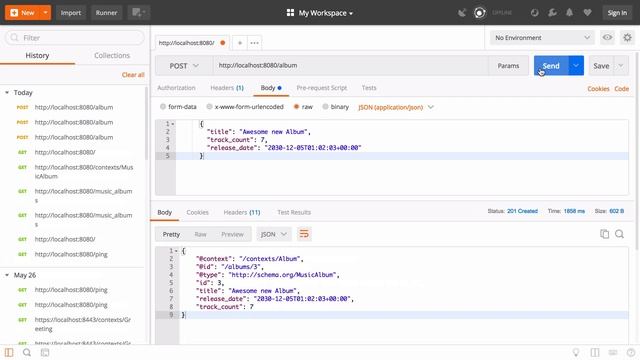Click the Cookies link
Screen dimensions: 640x360
click(x=598, y=89)
